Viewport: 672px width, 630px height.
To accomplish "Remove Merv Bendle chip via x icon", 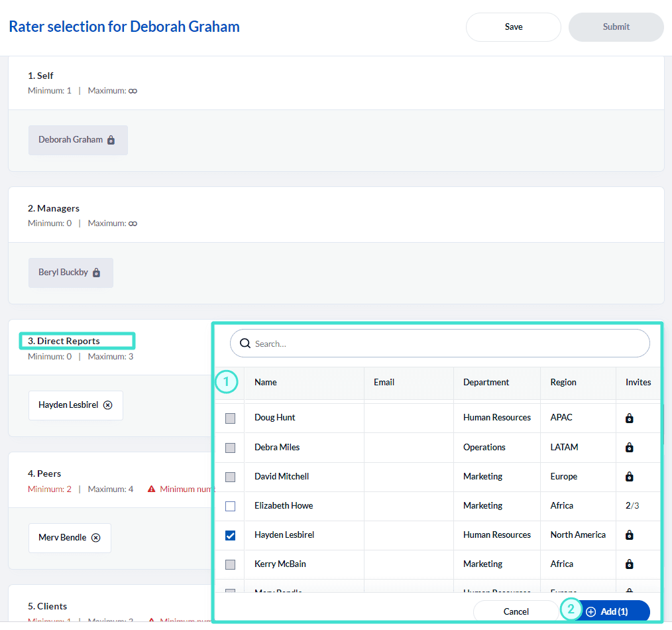I will click(96, 537).
